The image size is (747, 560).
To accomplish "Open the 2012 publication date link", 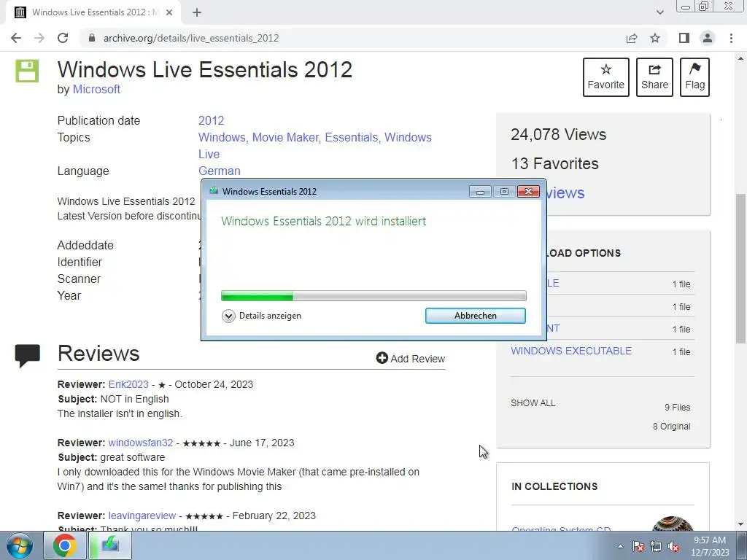I will (x=211, y=120).
